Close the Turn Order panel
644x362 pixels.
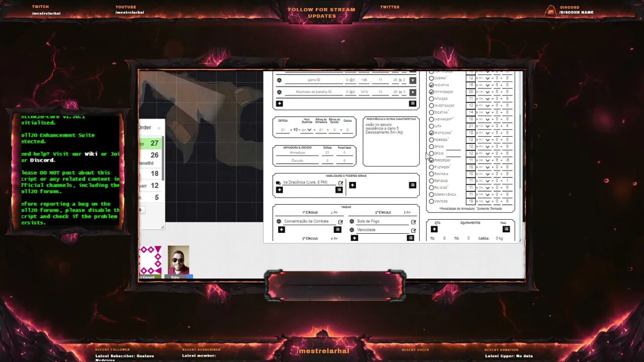(159, 128)
